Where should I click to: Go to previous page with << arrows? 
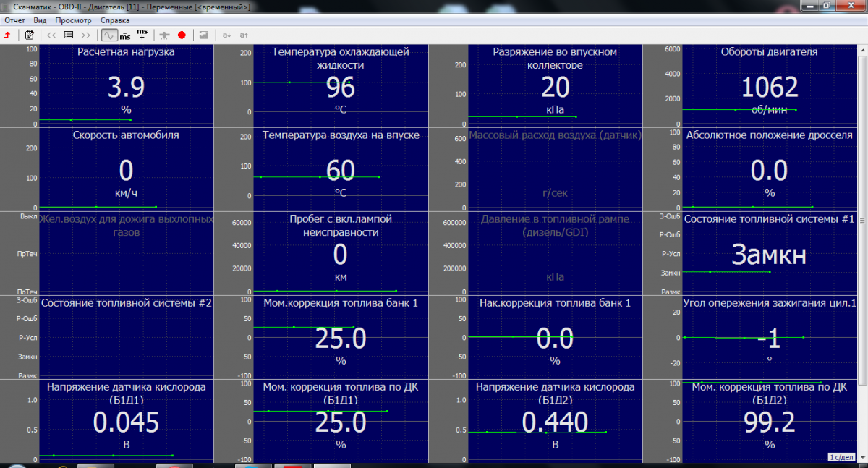click(x=51, y=35)
